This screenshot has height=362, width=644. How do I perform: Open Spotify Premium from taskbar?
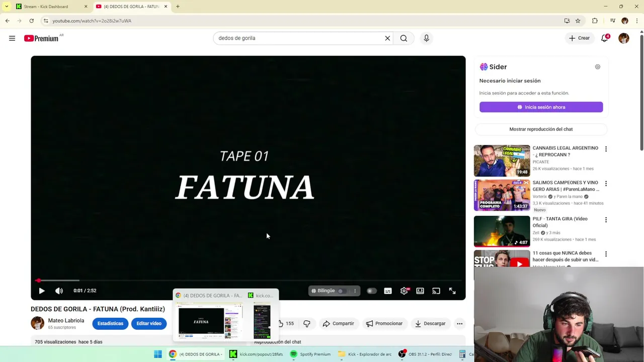310,354
